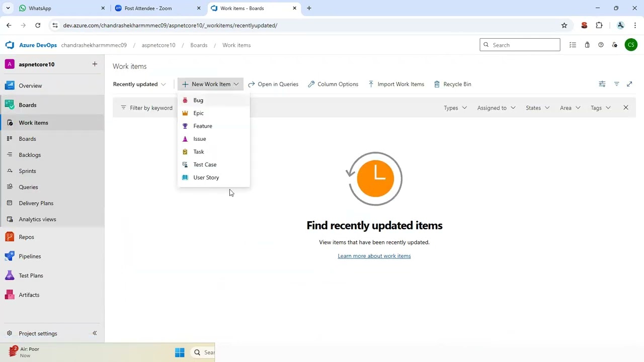This screenshot has height=362, width=644.
Task: Open Sprints in the sidebar
Action: (x=52, y=171)
